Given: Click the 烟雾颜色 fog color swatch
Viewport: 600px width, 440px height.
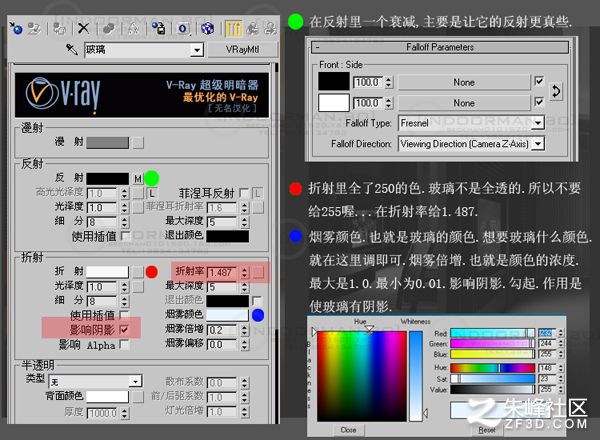Looking at the screenshot, I should (x=227, y=315).
